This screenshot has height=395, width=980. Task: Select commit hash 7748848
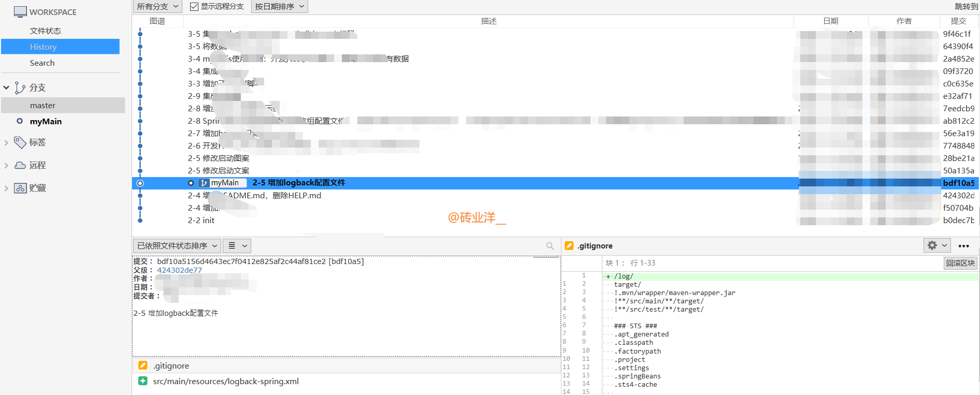tap(958, 145)
